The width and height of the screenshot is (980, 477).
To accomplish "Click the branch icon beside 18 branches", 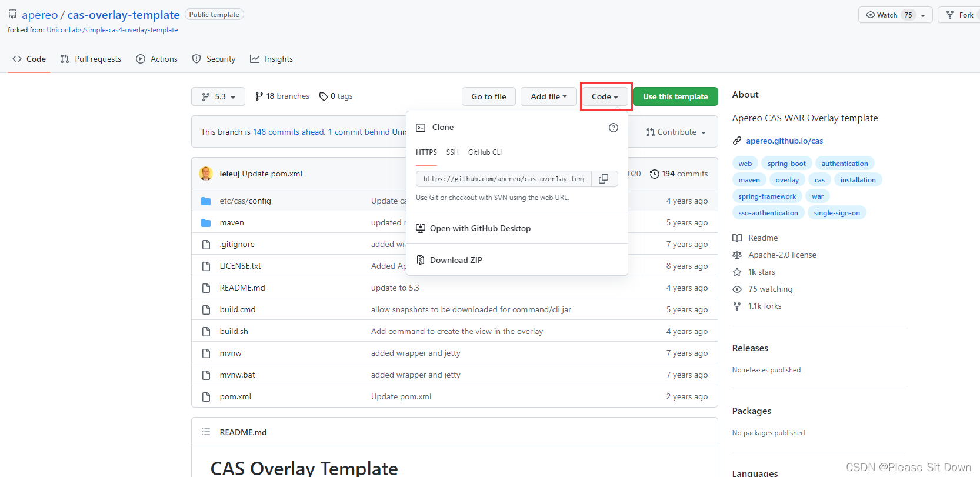I will coord(259,96).
